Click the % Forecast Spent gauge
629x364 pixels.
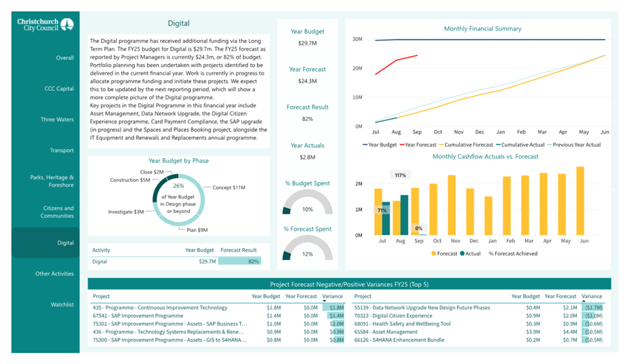click(x=308, y=247)
